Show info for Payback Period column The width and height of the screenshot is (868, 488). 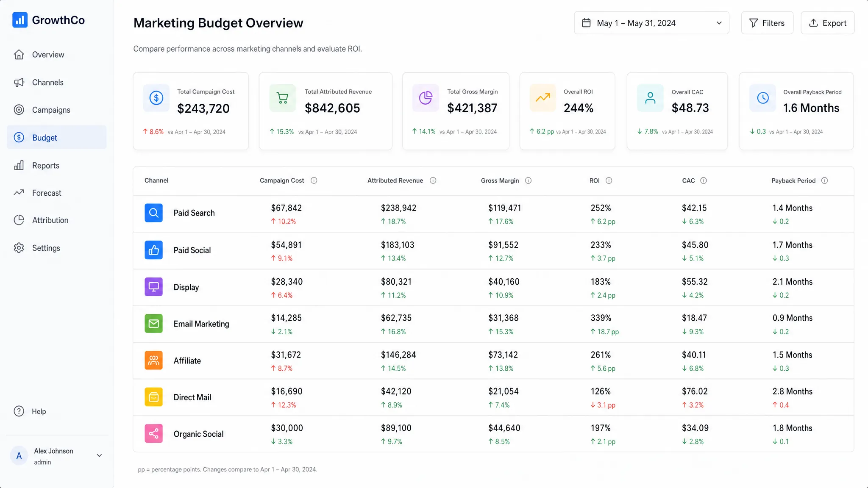(x=824, y=180)
